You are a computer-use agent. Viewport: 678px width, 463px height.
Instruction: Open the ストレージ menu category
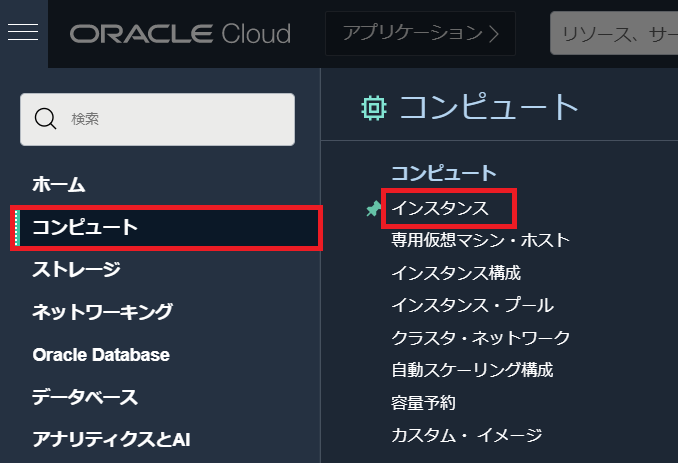coord(76,269)
